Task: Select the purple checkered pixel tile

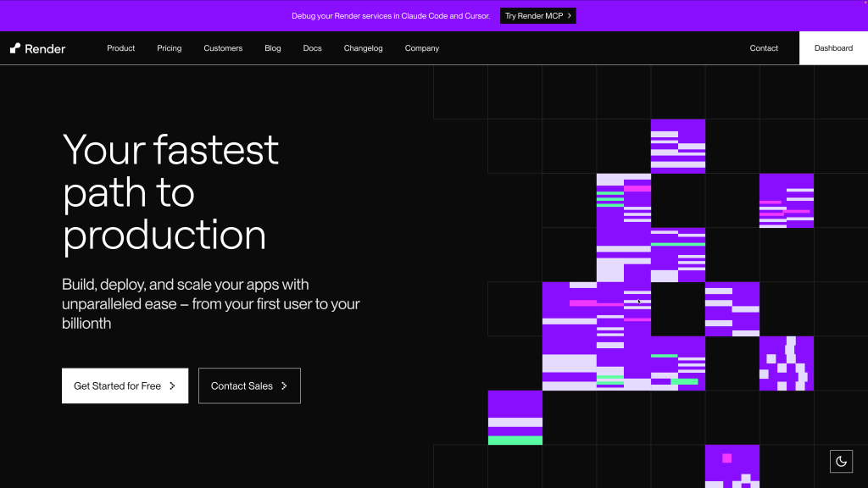Action: 786,363
